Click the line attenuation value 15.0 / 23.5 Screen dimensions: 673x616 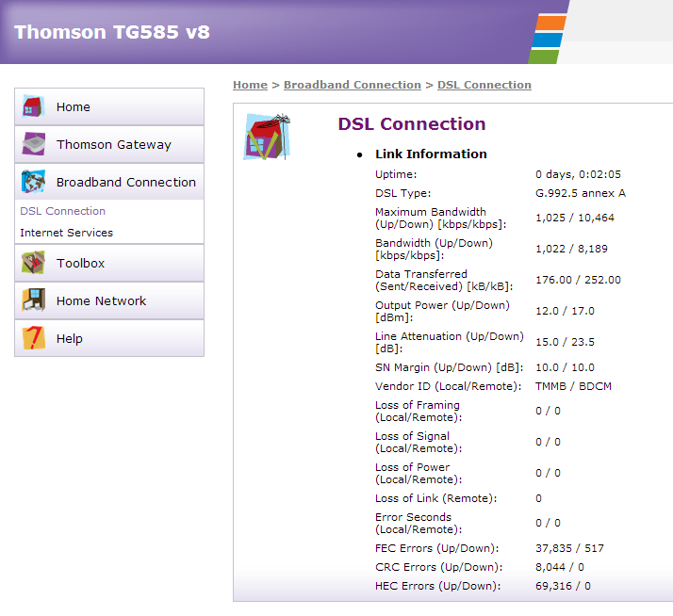click(565, 342)
